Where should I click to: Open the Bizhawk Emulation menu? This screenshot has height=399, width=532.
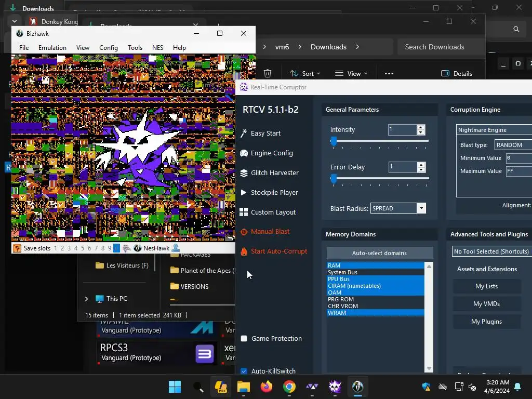[52, 48]
